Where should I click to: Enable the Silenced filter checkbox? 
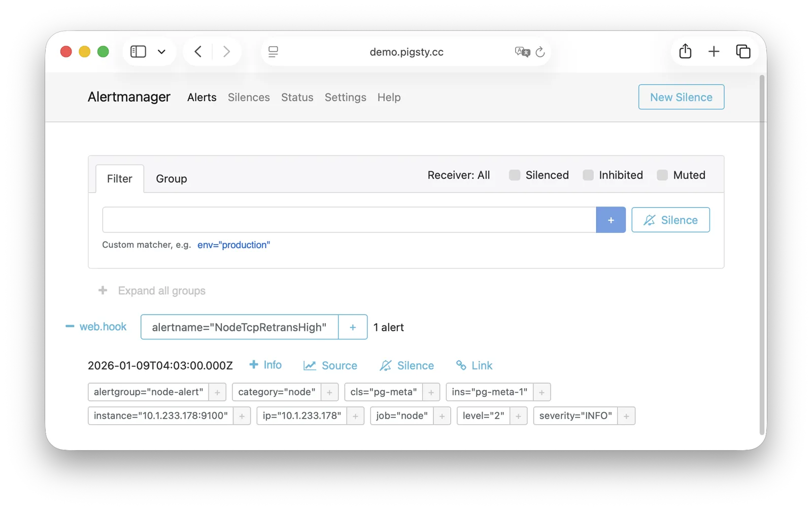[515, 175]
